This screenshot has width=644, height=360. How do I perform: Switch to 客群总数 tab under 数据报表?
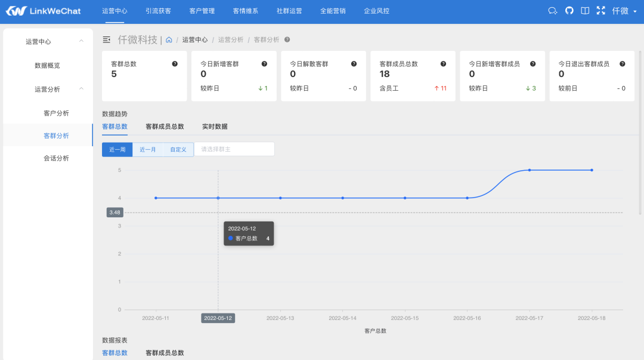114,353
